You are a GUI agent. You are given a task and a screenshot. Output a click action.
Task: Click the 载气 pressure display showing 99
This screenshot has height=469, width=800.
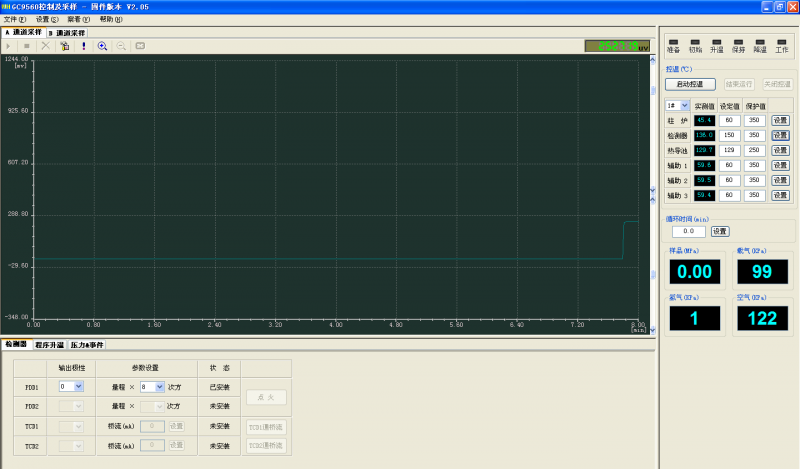pos(762,271)
